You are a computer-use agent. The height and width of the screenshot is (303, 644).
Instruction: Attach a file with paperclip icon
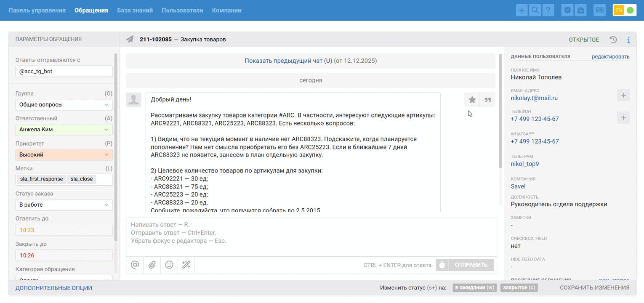tap(152, 265)
